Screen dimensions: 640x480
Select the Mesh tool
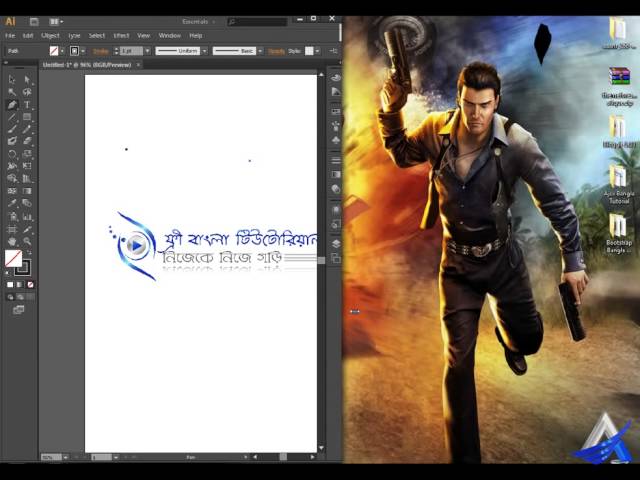12,191
